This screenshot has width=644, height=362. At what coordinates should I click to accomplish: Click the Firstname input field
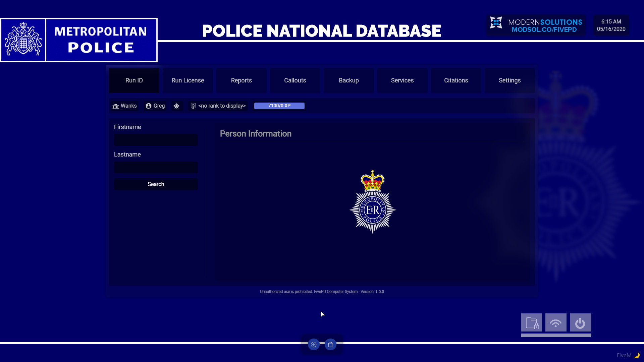pos(156,140)
